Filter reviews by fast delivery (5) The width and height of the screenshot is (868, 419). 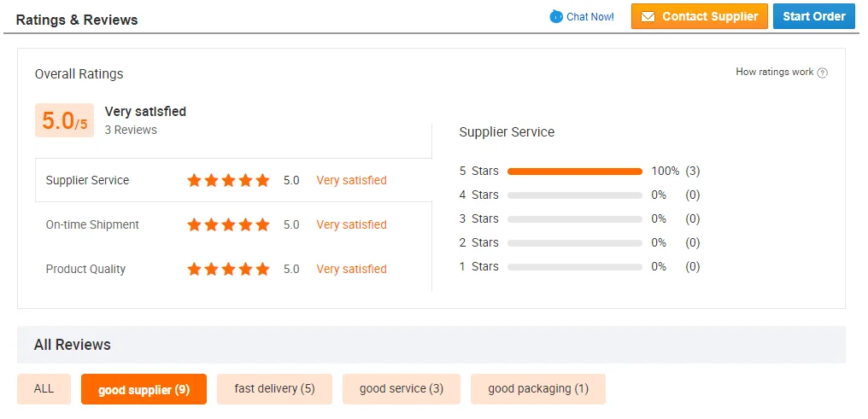coord(274,388)
